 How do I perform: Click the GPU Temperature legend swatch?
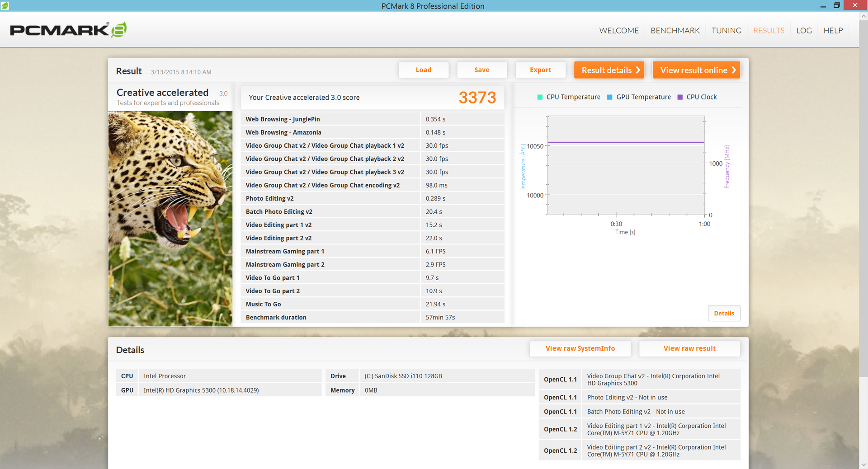point(610,97)
